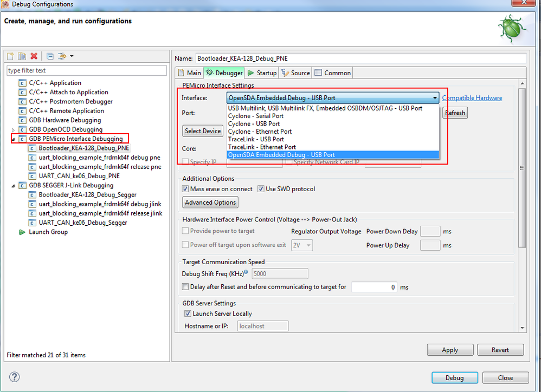The width and height of the screenshot is (541, 392).
Task: Select the C/C++ Application configuration type
Action: (x=55, y=83)
